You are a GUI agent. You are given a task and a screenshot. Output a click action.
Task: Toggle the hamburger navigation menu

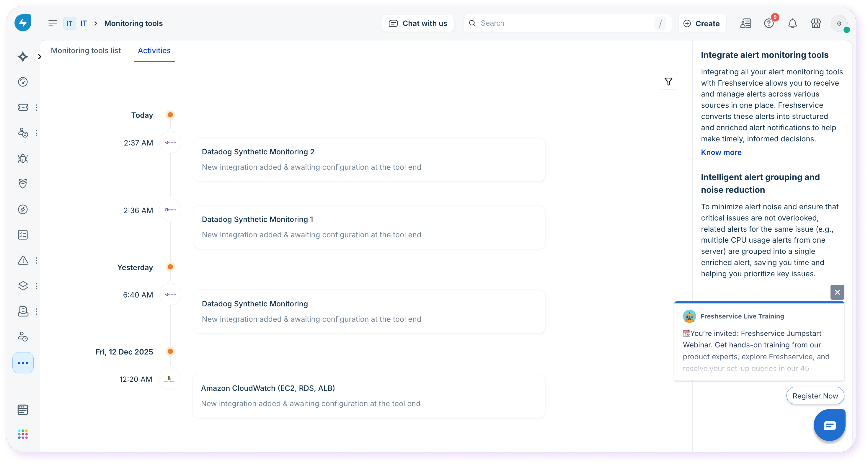tap(52, 23)
